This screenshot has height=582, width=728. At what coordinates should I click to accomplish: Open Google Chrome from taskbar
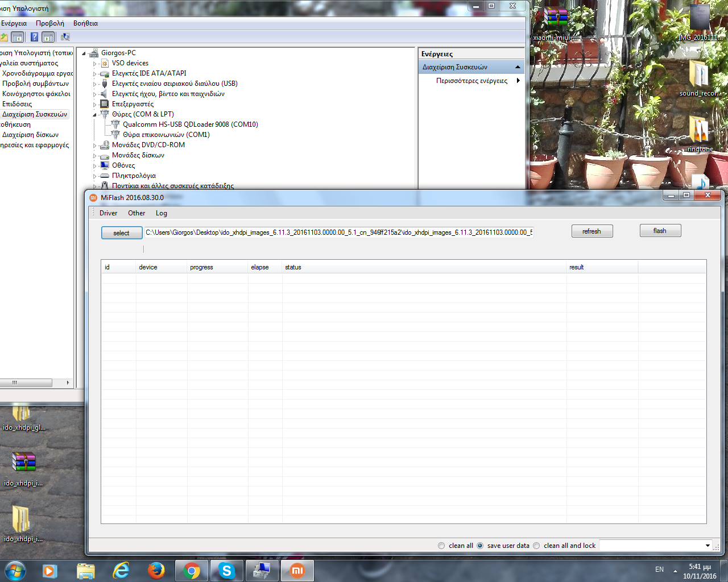point(192,570)
